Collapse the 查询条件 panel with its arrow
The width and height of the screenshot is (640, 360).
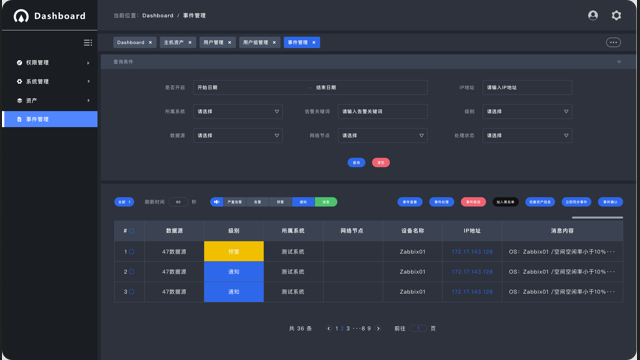619,62
